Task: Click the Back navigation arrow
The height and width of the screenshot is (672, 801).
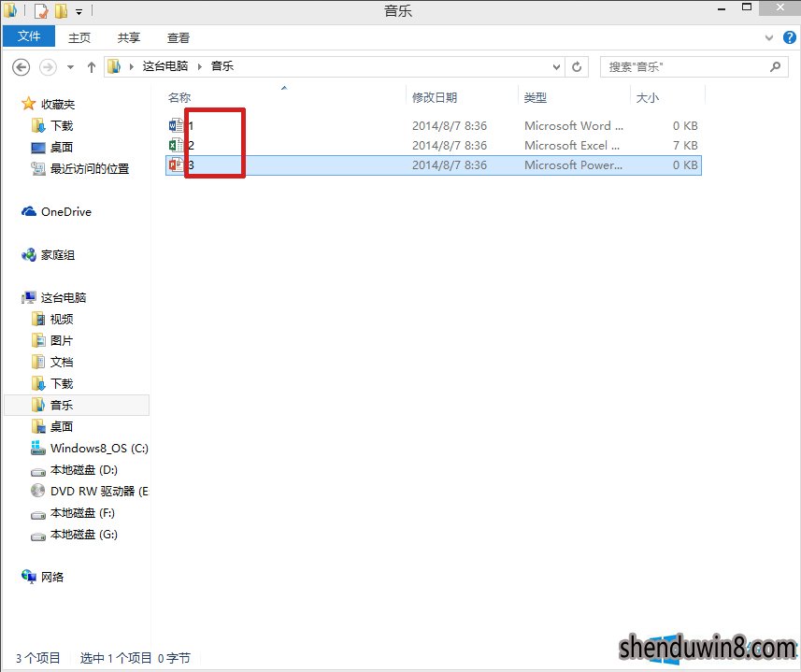Action: 21,67
